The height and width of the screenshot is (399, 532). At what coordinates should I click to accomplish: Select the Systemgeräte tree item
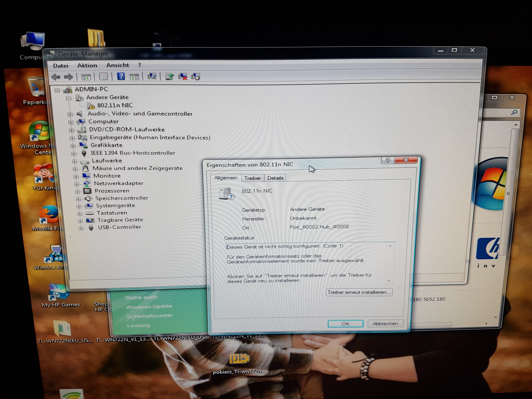tap(115, 205)
